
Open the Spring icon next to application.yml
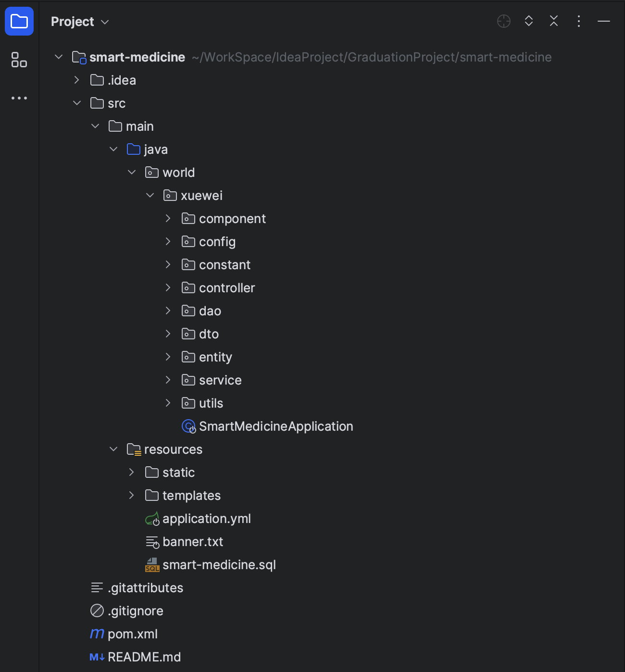[x=152, y=519]
